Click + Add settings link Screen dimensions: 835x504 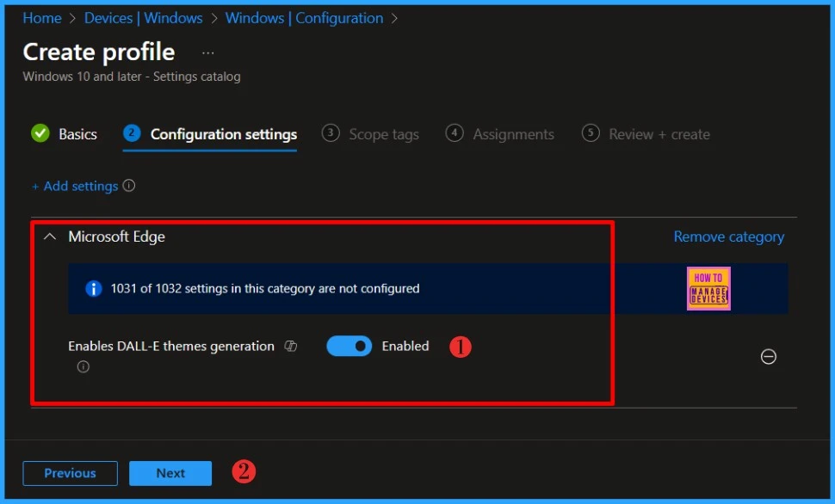click(x=75, y=186)
